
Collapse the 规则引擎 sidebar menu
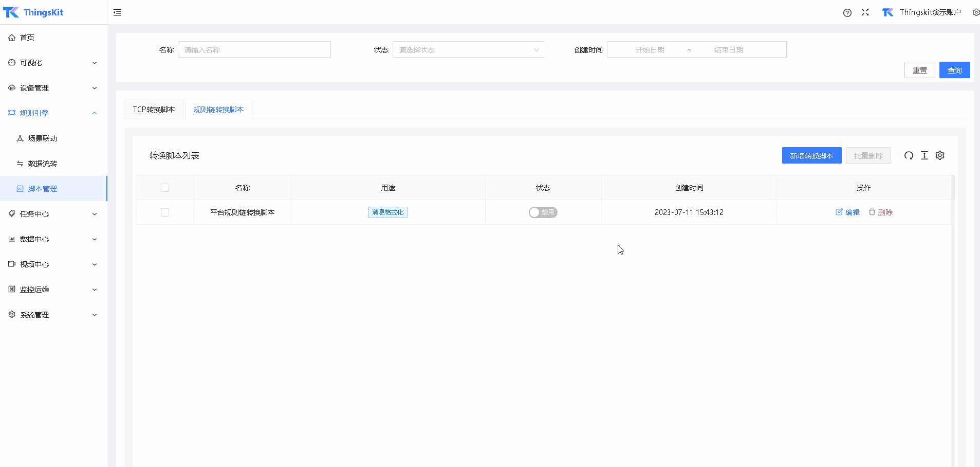[x=53, y=113]
